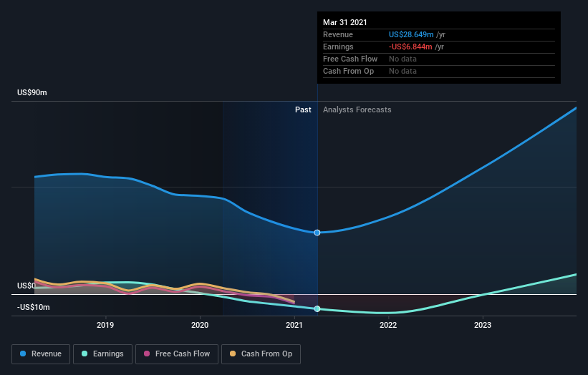The image size is (588, 375).
Task: Toggle the Revenue series legend button
Action: [41, 354]
